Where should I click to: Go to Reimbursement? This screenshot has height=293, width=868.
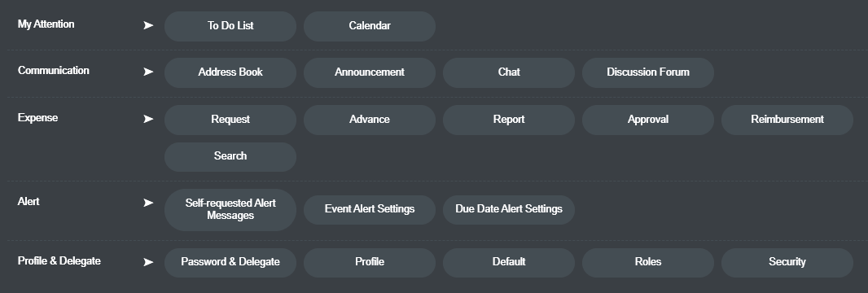[787, 120]
